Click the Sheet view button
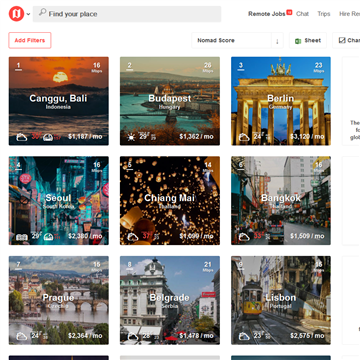This screenshot has width=360, height=360. point(308,40)
